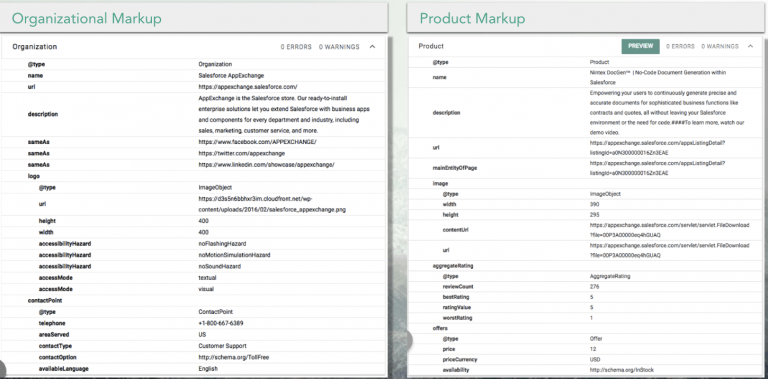
Task: Click the 'bestRating' property label
Action: tap(456, 297)
